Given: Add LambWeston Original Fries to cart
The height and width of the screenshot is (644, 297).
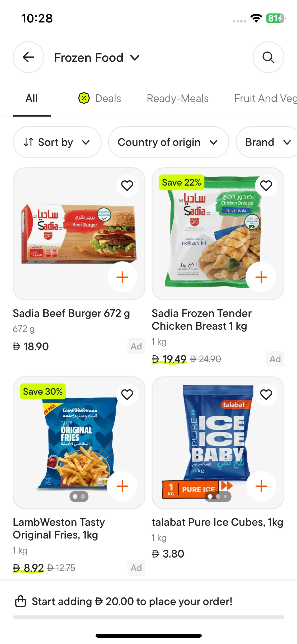Looking at the screenshot, I should tap(122, 486).
